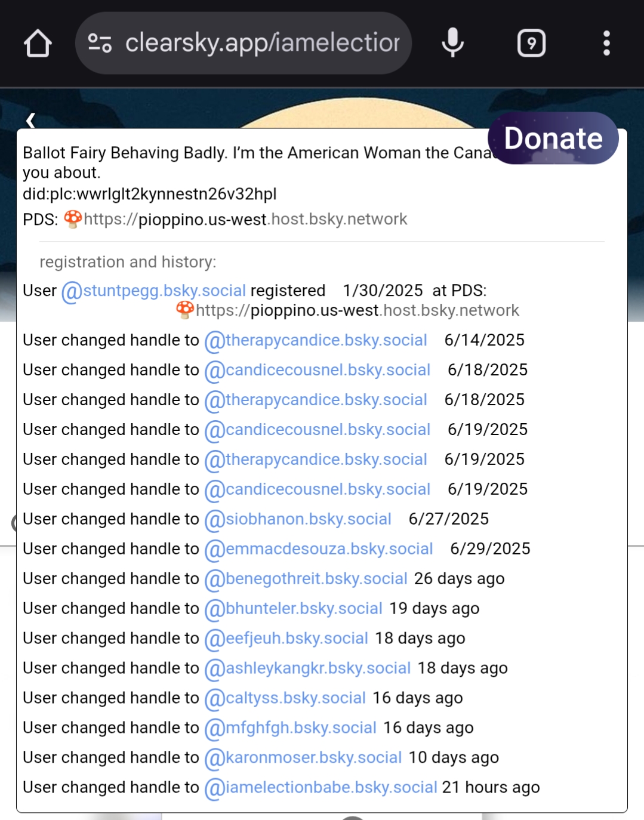Open the registration PDS pioppino link
Screen dimensions: 644x820
click(357, 310)
